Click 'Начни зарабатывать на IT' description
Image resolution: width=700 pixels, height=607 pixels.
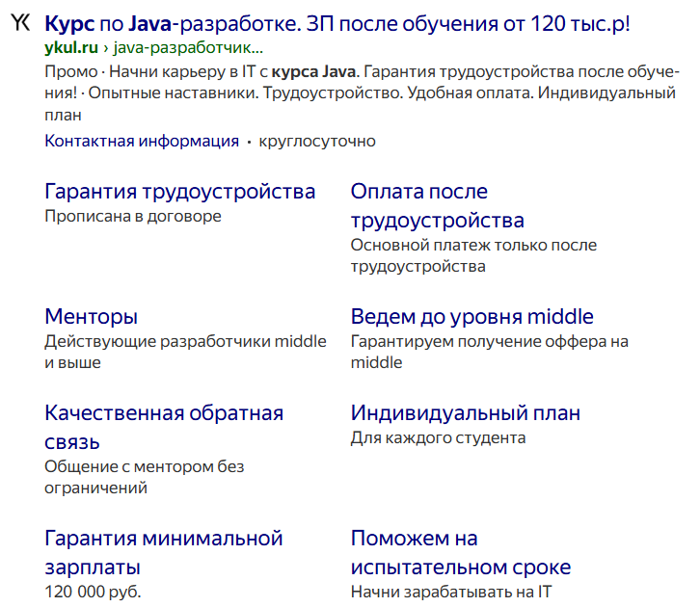point(449,592)
